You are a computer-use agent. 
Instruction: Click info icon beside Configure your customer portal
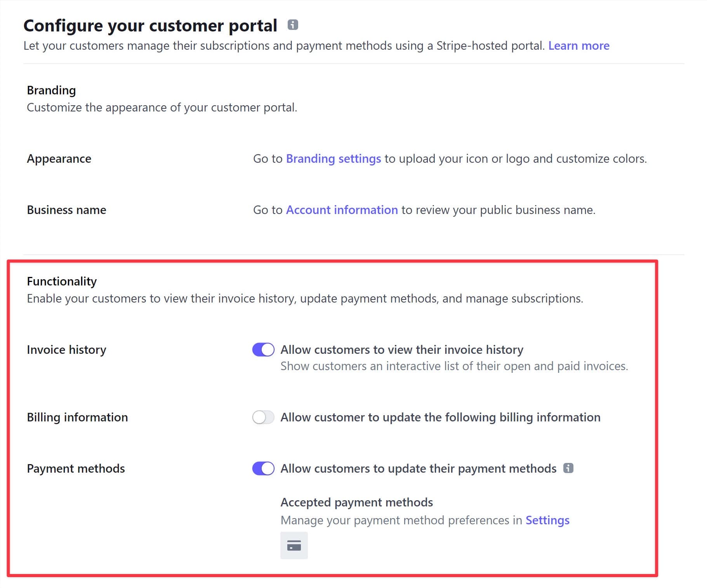pos(293,25)
